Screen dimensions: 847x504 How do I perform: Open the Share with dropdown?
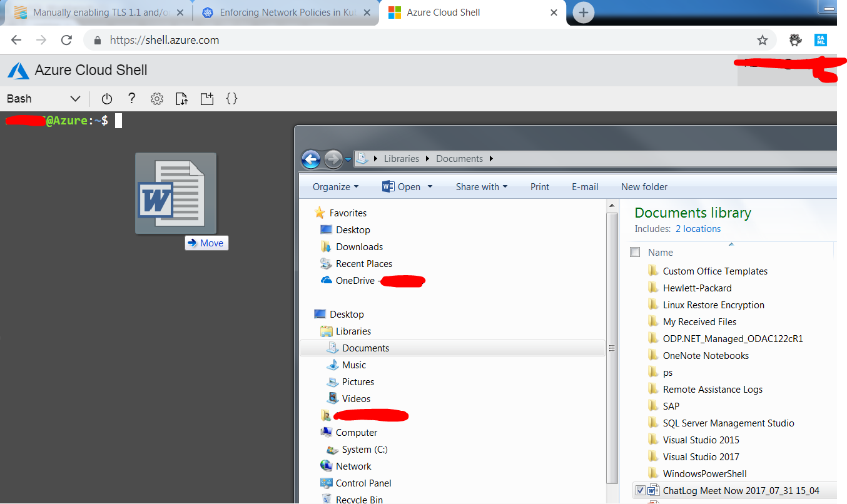(482, 186)
